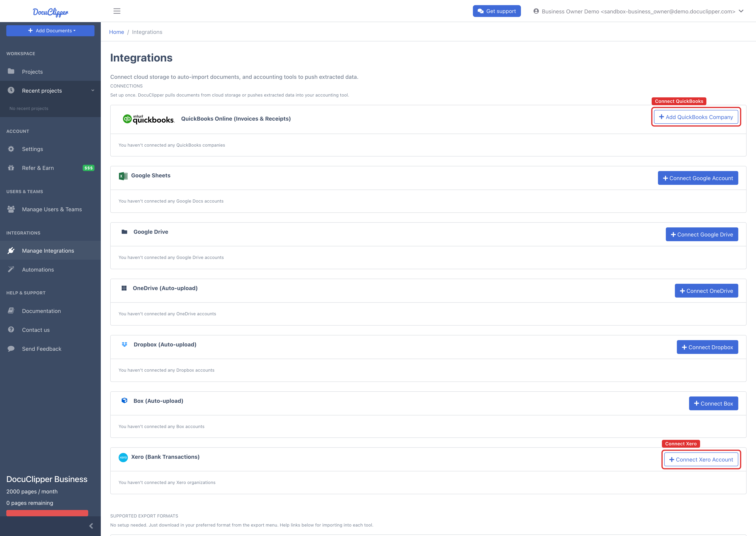Open the Business Owner Demo account dropdown
Viewport: 756px width, 536px height.
(x=639, y=11)
